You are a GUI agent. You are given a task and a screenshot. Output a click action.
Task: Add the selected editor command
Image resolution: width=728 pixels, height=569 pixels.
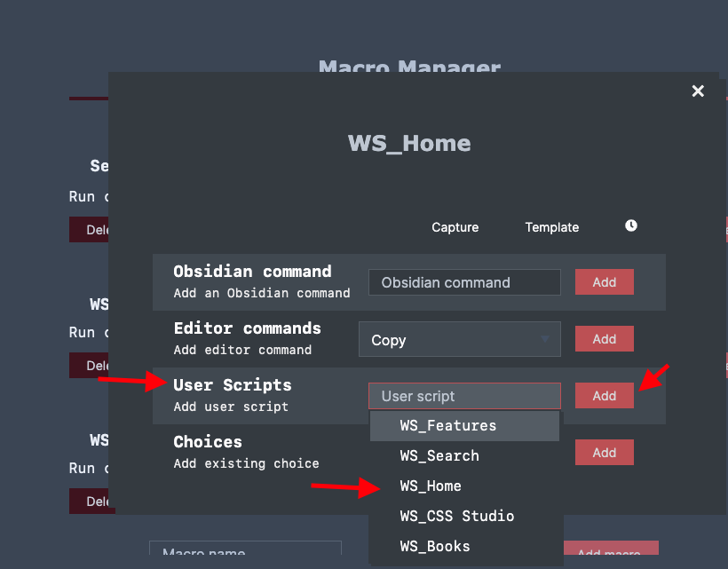(x=604, y=339)
